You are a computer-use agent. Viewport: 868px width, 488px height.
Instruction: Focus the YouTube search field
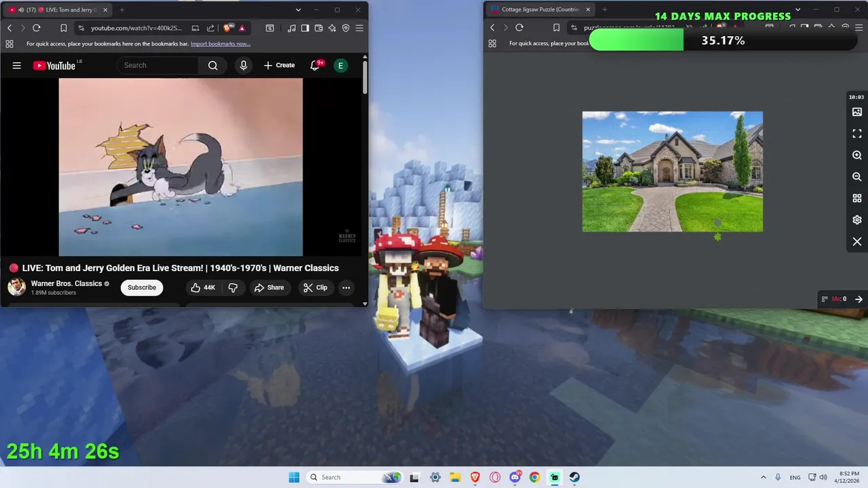158,65
